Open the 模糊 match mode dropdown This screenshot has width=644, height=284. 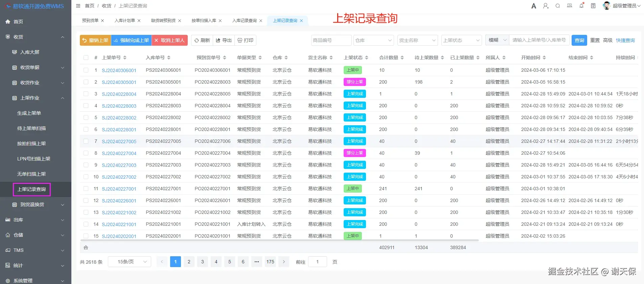click(x=497, y=40)
